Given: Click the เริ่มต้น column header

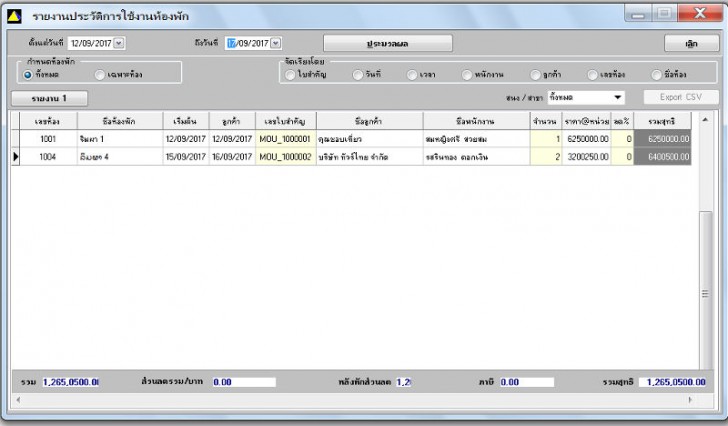Looking at the screenshot, I should pyautogui.click(x=186, y=121).
